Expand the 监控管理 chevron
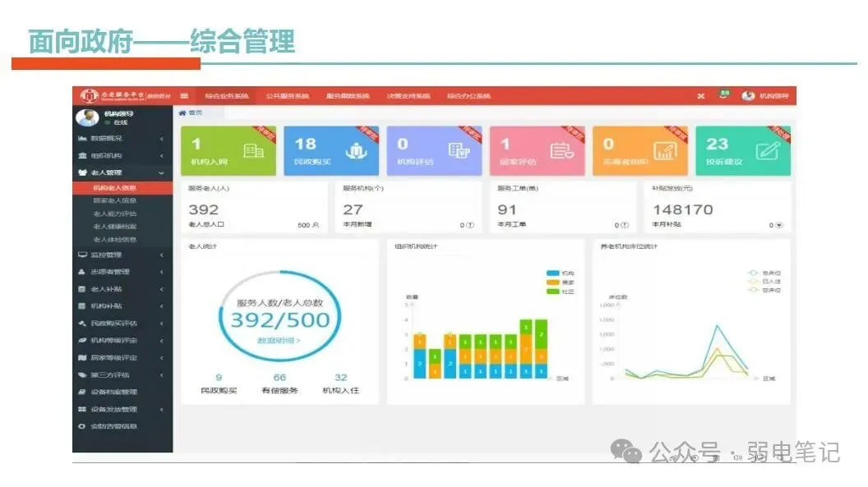Screen dimensions: 868x487 point(162,255)
